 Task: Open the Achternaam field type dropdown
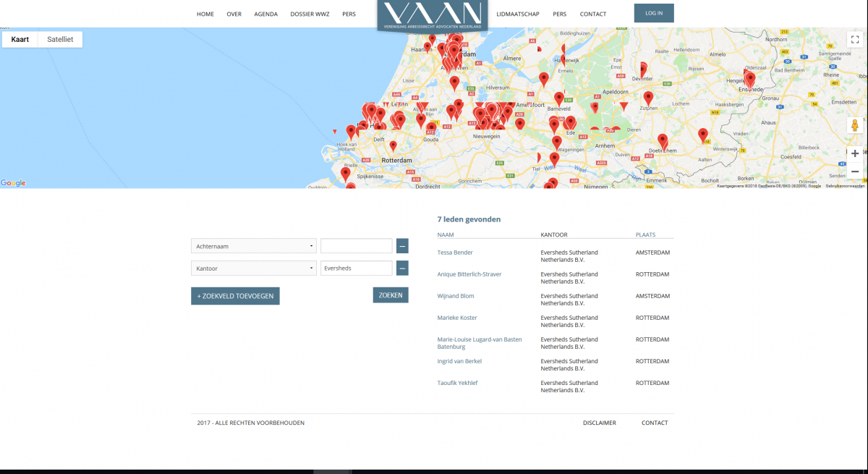253,246
